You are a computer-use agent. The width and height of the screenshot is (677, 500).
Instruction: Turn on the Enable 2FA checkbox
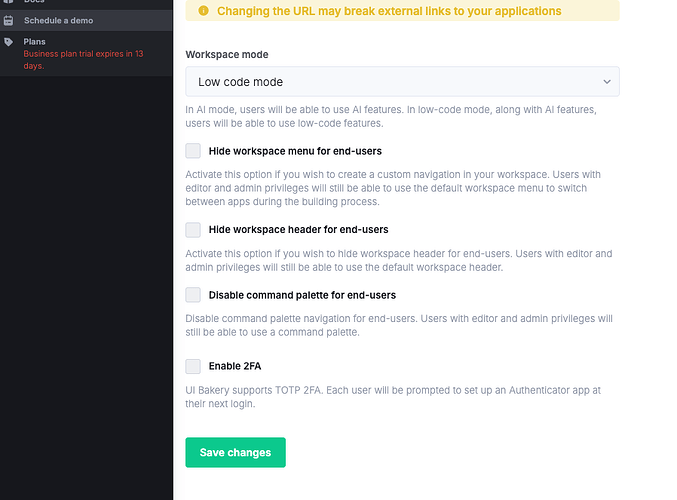click(x=193, y=366)
